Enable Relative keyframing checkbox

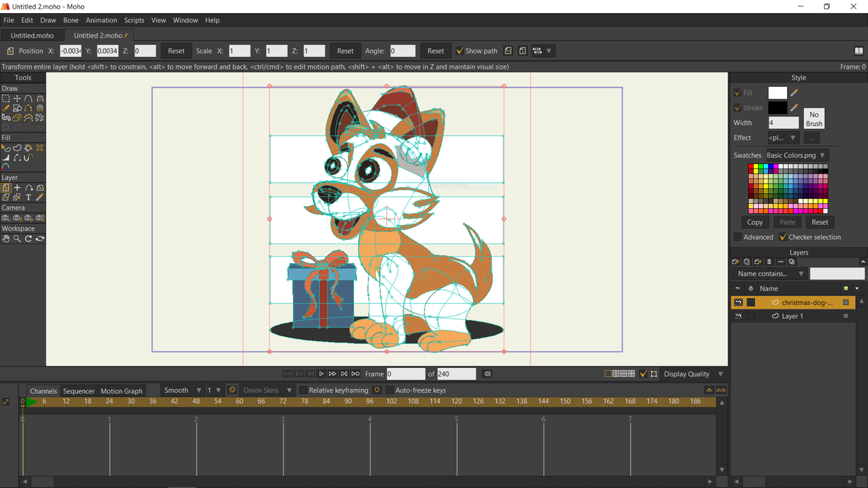pos(303,390)
